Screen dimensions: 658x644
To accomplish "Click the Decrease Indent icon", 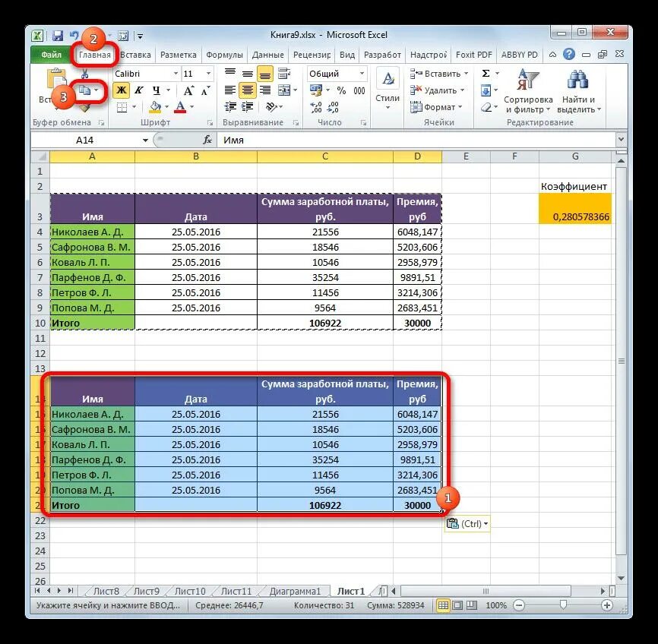I will tap(230, 107).
